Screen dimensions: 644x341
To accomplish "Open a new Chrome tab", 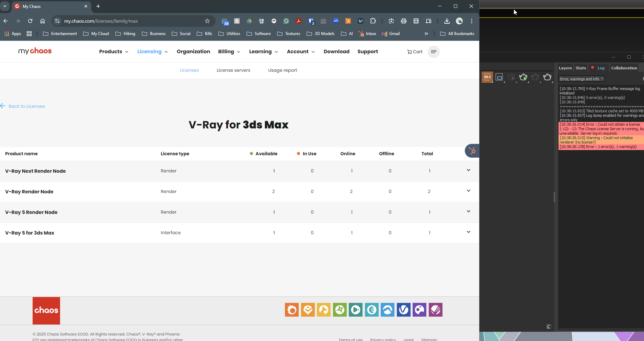I will point(98,6).
